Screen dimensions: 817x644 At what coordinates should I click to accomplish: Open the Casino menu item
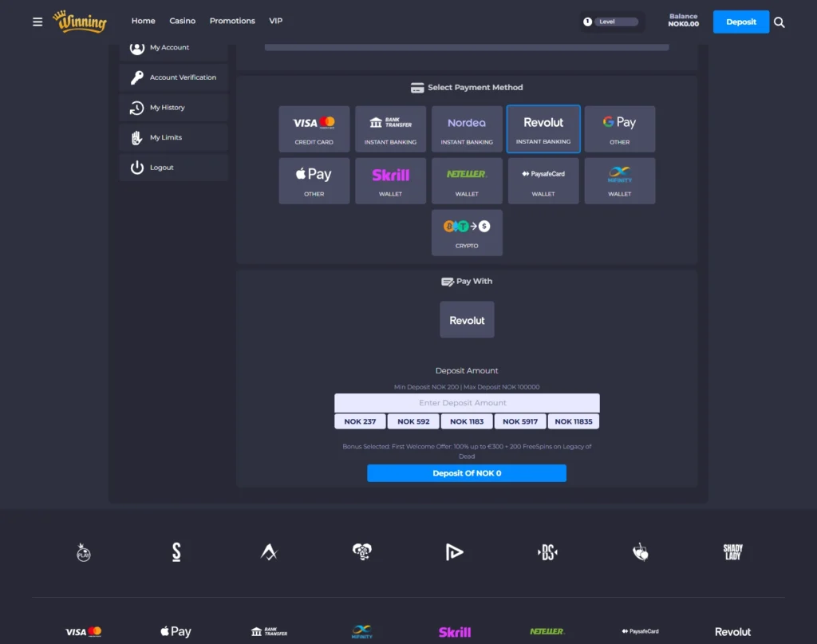(x=182, y=21)
